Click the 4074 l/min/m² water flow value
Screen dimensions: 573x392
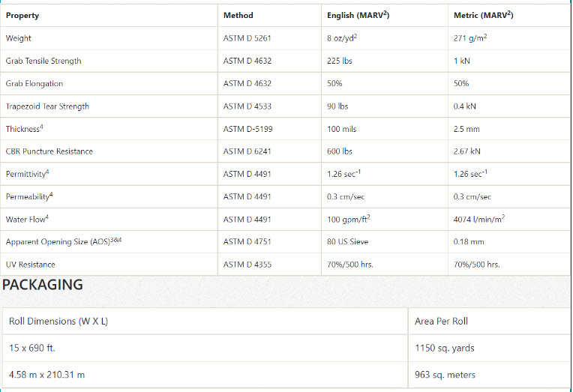pyautogui.click(x=479, y=219)
